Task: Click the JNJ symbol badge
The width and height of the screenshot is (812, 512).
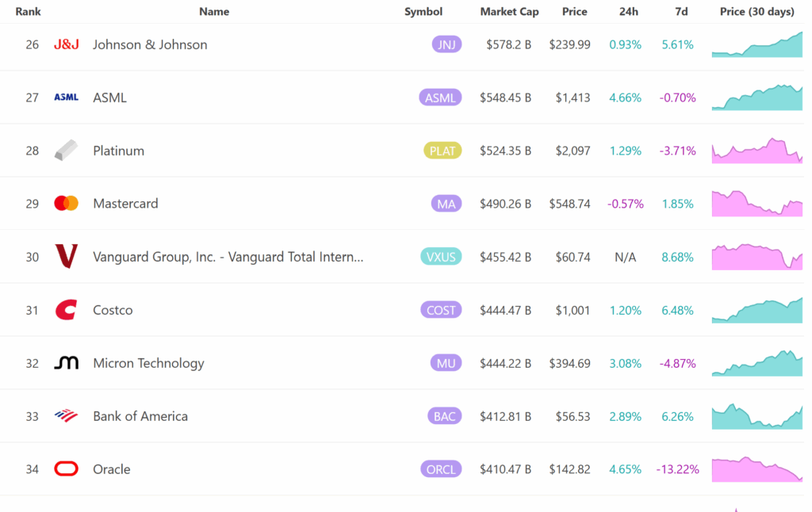Action: [x=446, y=44]
